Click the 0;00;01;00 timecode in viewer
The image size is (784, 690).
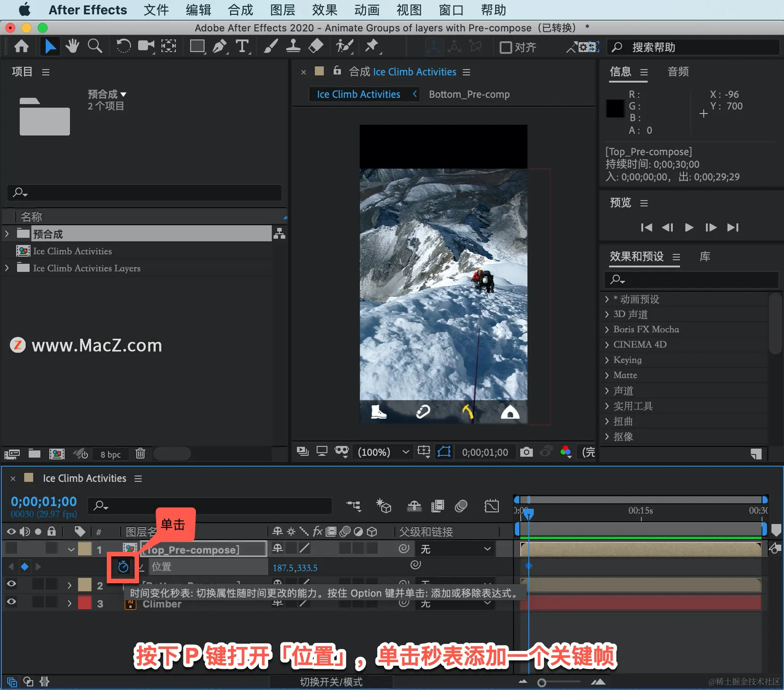(485, 452)
